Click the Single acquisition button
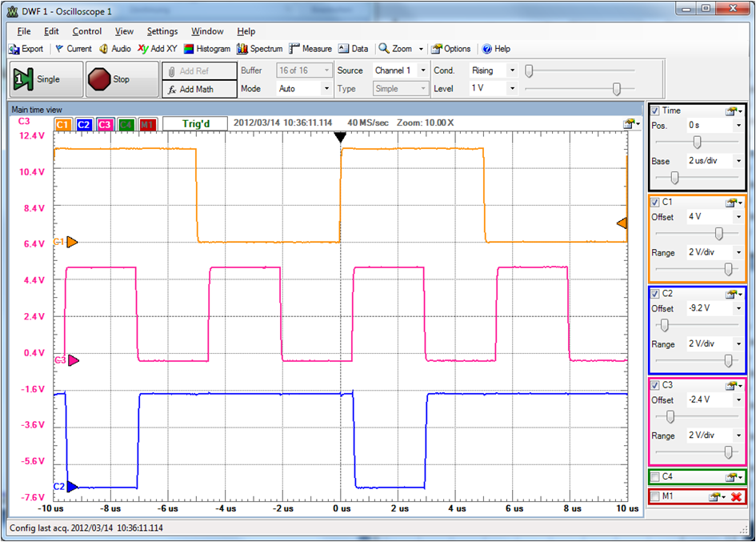This screenshot has width=756, height=542. (x=46, y=79)
